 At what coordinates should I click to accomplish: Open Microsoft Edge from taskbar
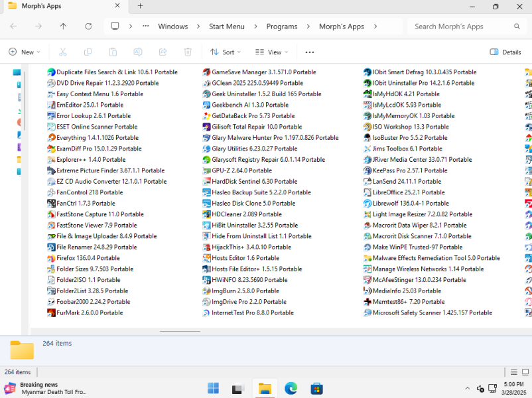click(x=291, y=388)
